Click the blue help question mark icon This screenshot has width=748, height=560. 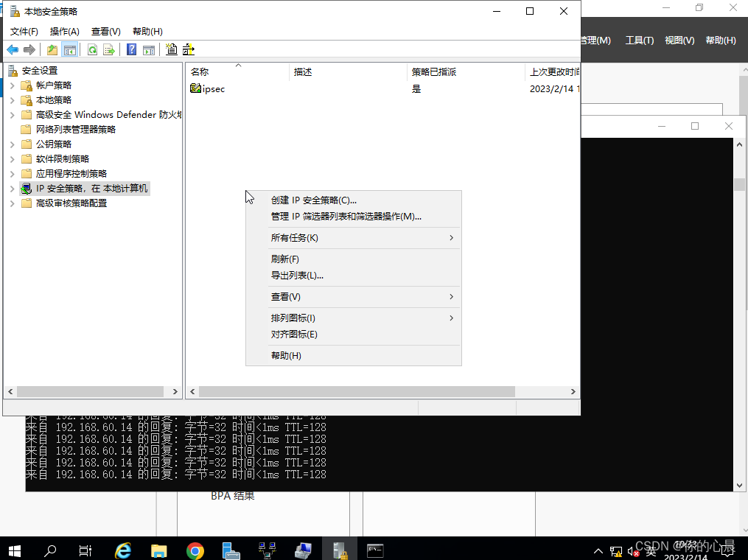[131, 49]
